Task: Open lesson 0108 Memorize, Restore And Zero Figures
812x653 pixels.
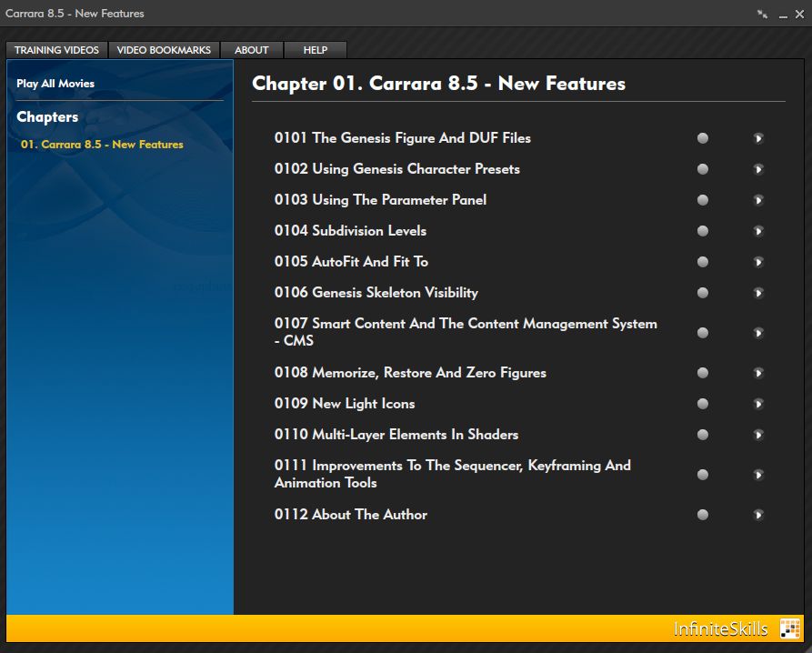Action: [x=410, y=373]
